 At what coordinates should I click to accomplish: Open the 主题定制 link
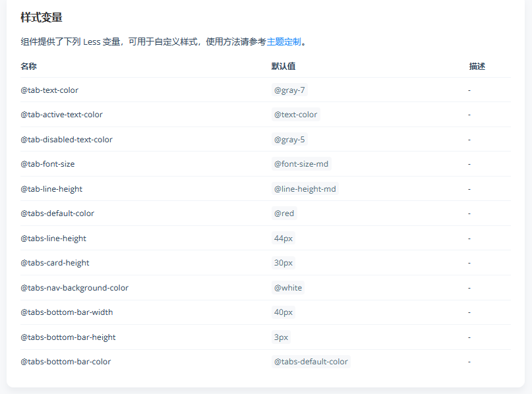[285, 42]
